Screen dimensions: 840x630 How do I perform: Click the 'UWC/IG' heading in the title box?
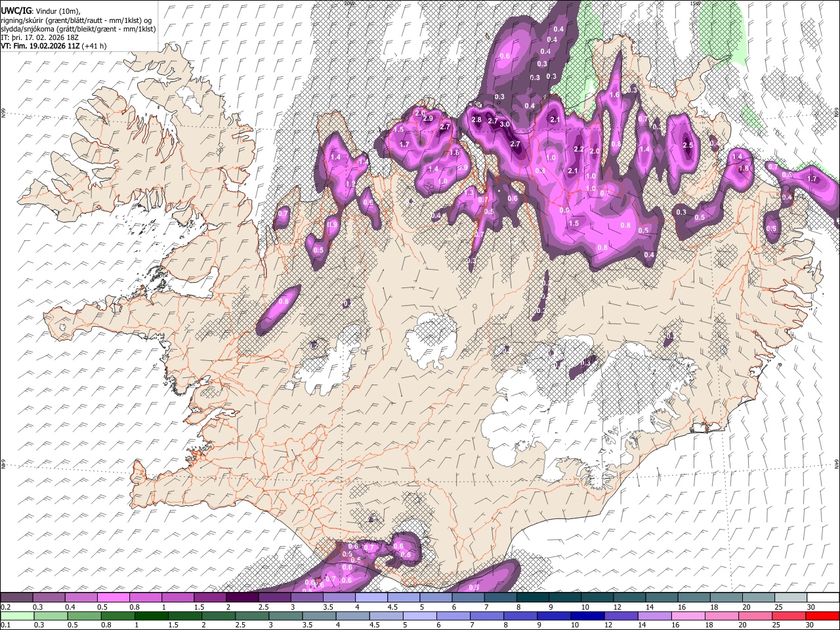pyautogui.click(x=16, y=10)
